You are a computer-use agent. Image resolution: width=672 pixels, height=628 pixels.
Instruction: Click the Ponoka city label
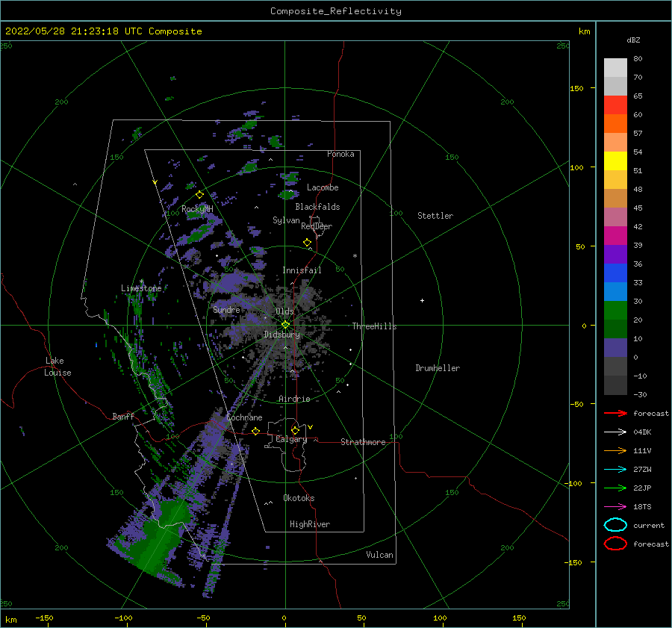point(340,154)
